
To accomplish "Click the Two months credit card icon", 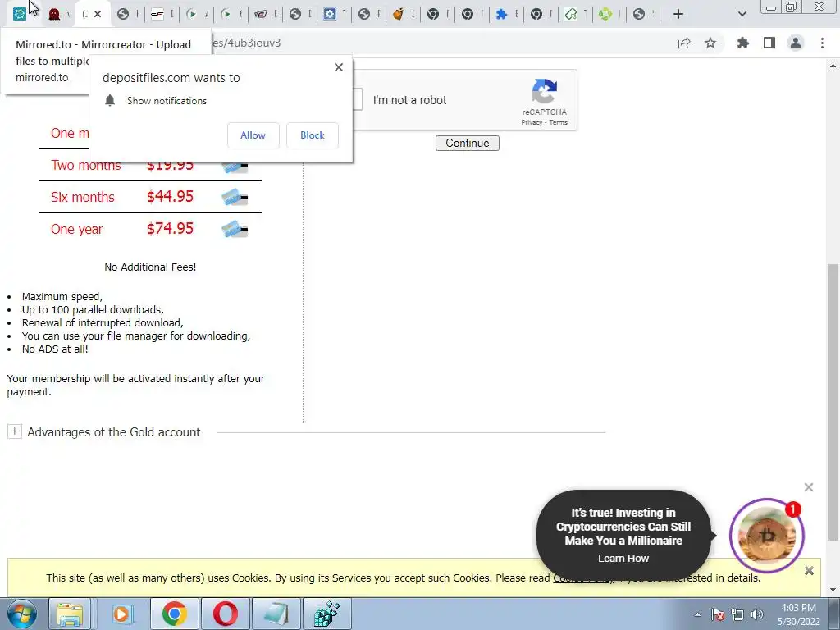I will tap(235, 167).
